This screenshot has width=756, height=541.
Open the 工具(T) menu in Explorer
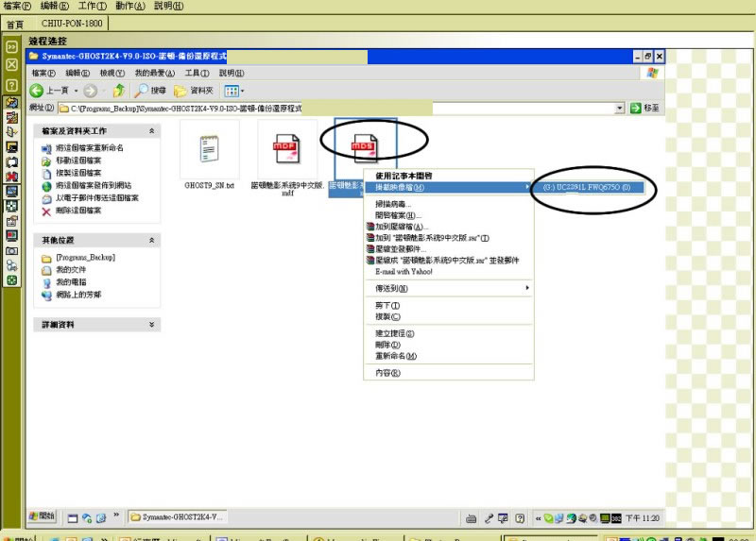(x=198, y=73)
